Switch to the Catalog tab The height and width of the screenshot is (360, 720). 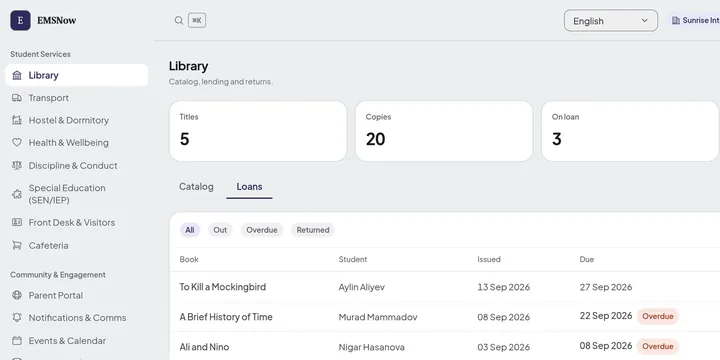point(196,187)
